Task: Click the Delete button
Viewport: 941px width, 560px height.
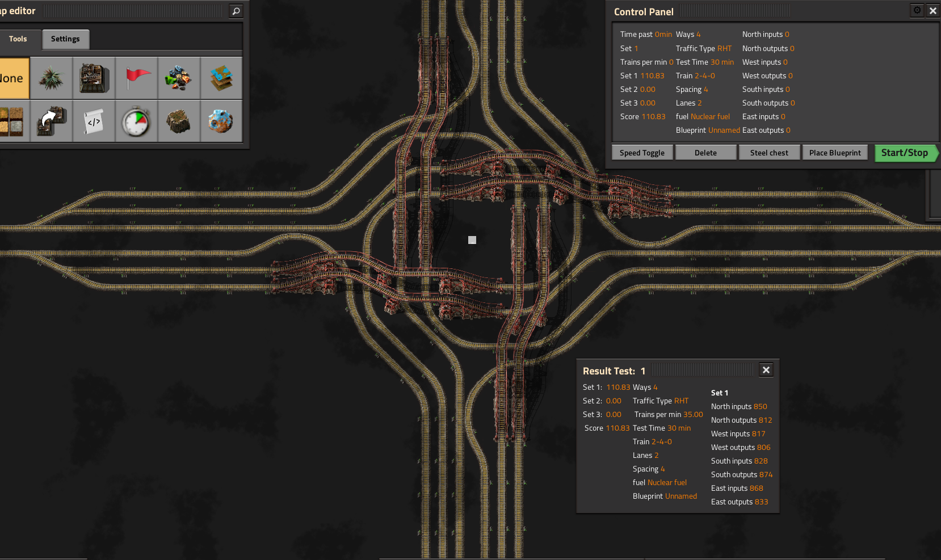Action: (x=705, y=153)
